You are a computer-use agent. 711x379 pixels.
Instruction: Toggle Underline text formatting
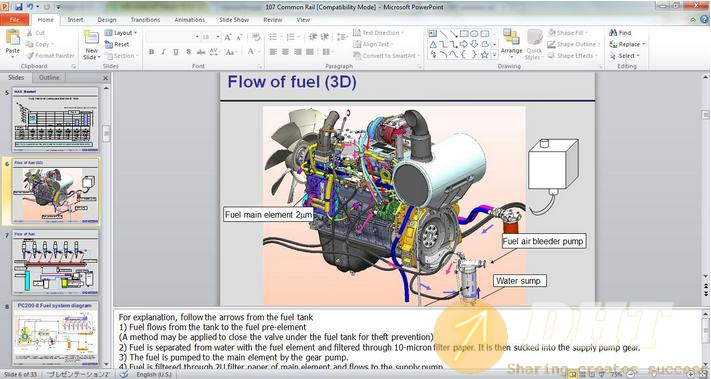pyautogui.click(x=175, y=52)
